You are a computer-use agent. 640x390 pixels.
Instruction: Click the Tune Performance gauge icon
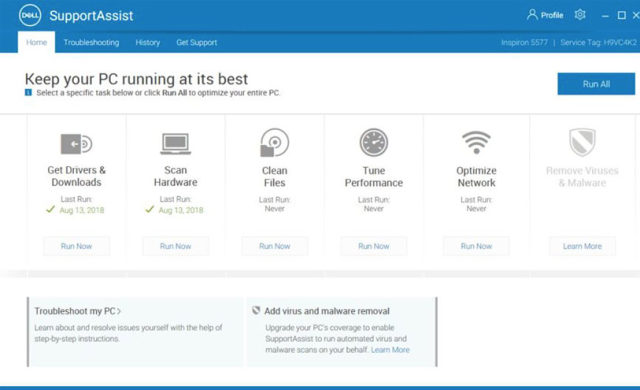pos(373,142)
